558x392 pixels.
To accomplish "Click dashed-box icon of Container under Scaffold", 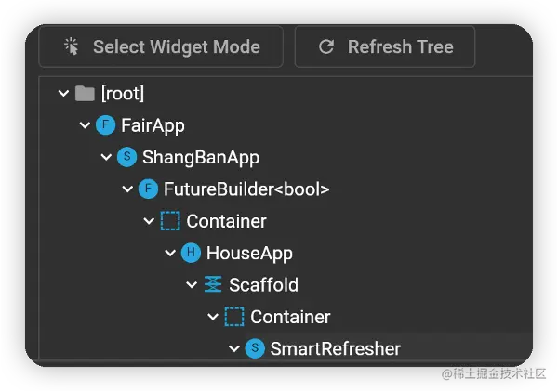I will [x=234, y=317].
